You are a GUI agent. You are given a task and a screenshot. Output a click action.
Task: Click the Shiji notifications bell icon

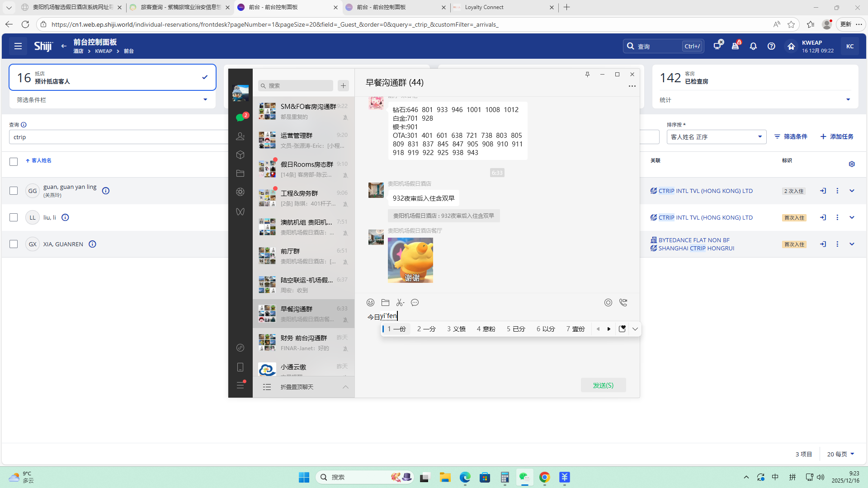pyautogui.click(x=753, y=46)
